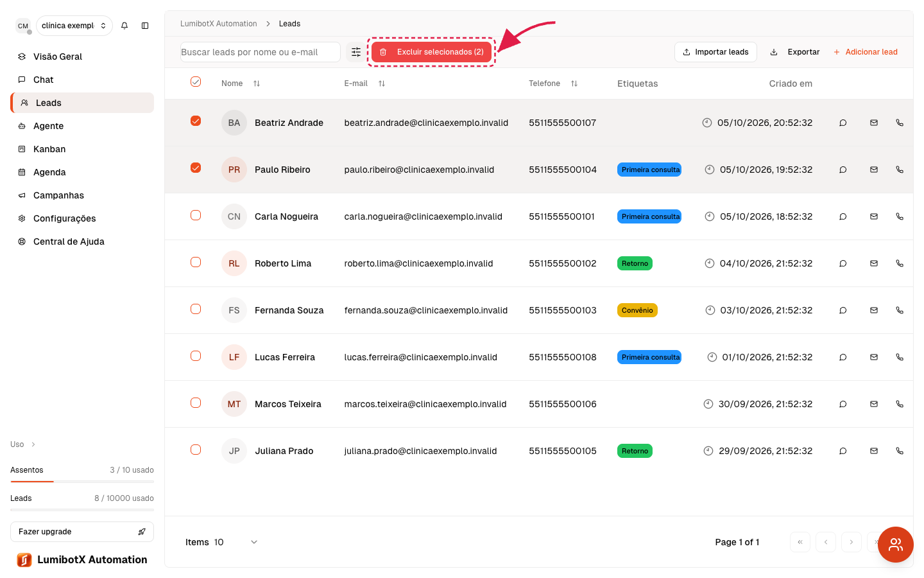Open the orange floating contacts button
Viewport: 924px width, 578px height.
coord(896,545)
